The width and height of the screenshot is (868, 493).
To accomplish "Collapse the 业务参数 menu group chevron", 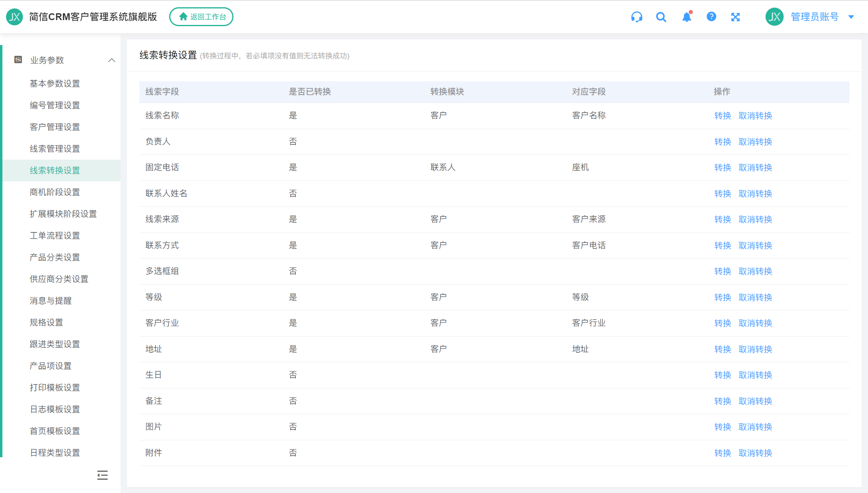I will [x=112, y=60].
